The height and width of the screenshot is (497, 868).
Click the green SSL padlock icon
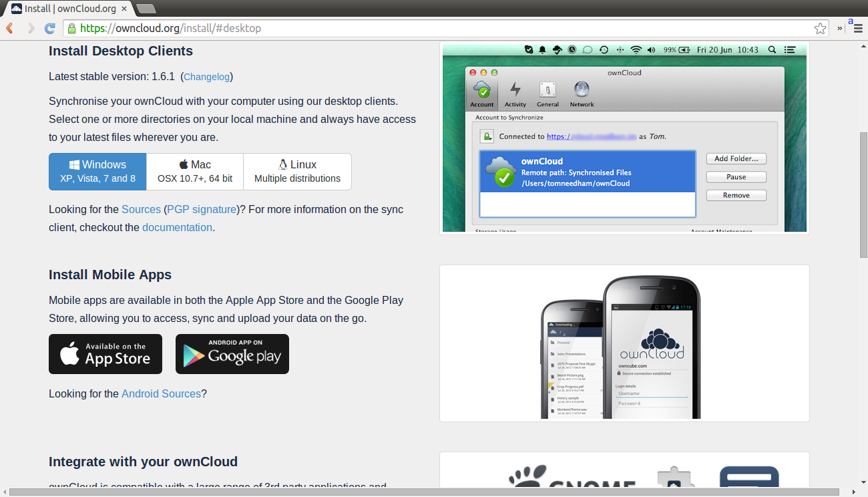(x=71, y=28)
